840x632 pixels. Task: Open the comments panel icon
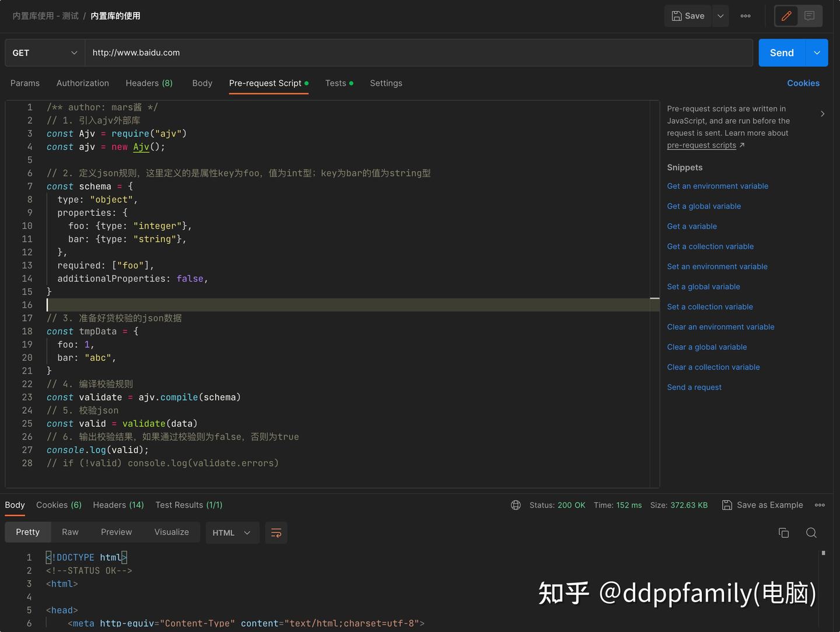point(810,16)
